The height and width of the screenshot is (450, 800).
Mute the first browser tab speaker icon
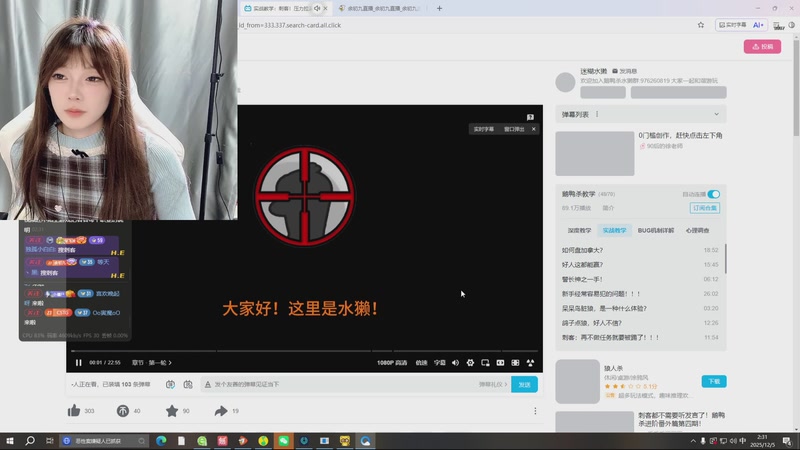317,8
